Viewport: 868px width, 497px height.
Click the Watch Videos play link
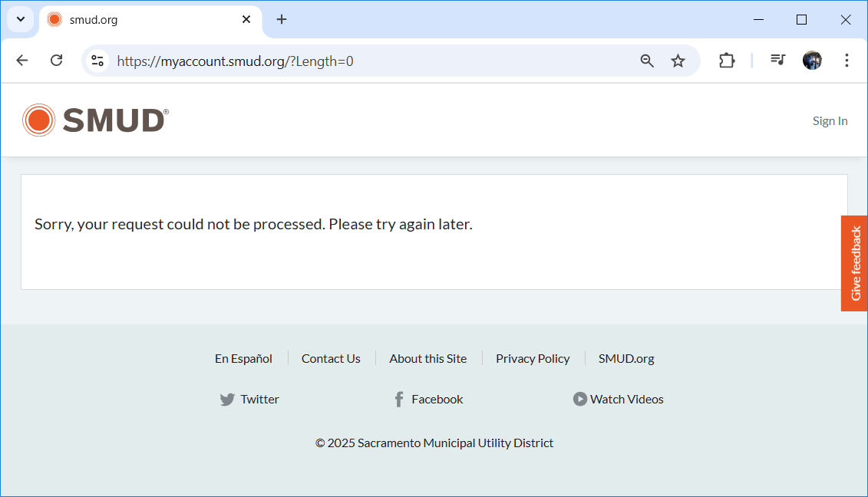pyautogui.click(x=619, y=399)
